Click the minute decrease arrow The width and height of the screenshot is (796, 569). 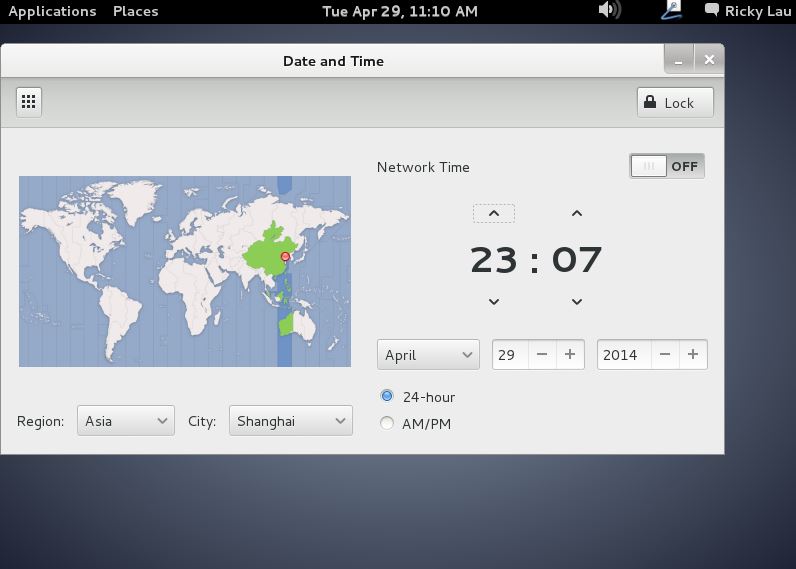click(x=576, y=301)
